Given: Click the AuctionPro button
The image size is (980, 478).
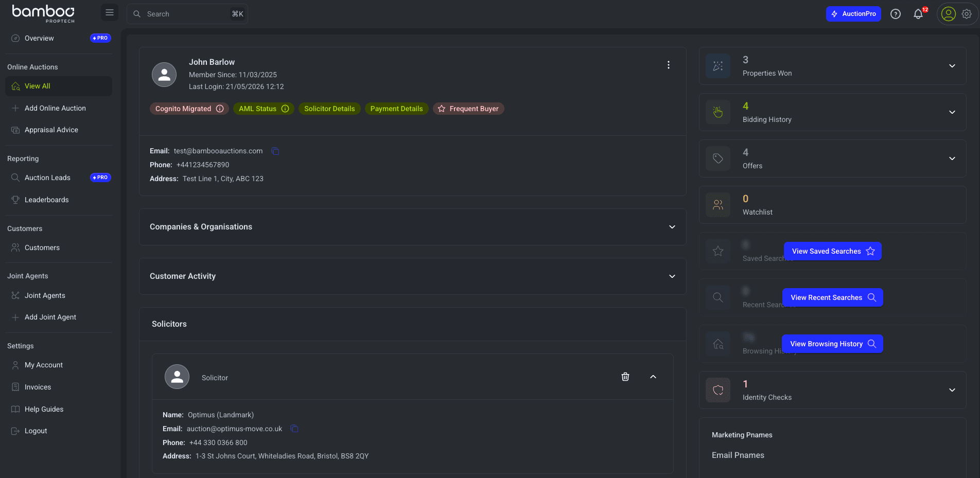Looking at the screenshot, I should (853, 14).
